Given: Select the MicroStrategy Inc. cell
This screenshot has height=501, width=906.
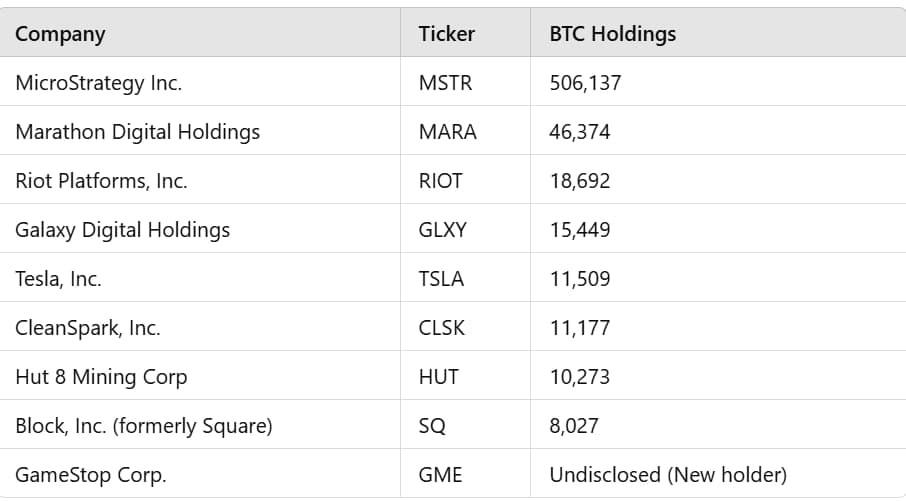Looking at the screenshot, I should pos(98,83).
